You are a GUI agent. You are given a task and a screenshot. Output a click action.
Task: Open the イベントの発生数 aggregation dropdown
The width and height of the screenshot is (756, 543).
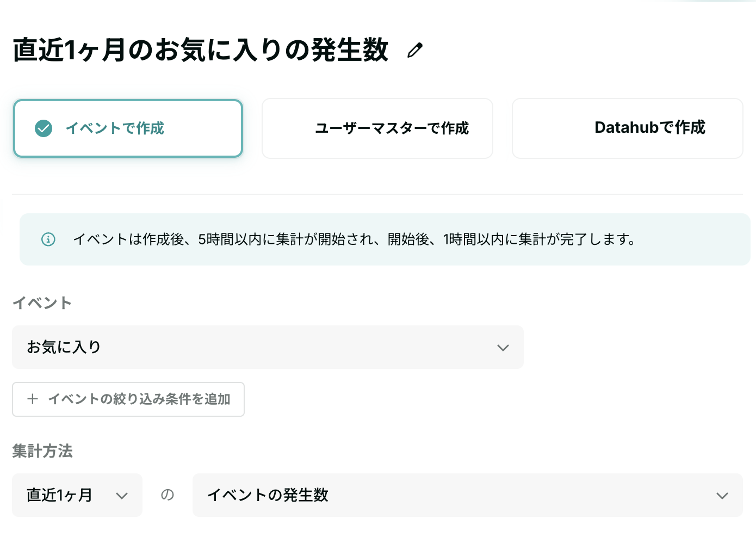pos(468,495)
